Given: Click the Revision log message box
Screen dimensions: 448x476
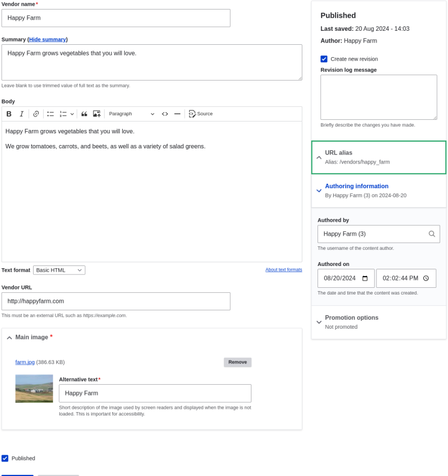Looking at the screenshot, I should [x=379, y=97].
